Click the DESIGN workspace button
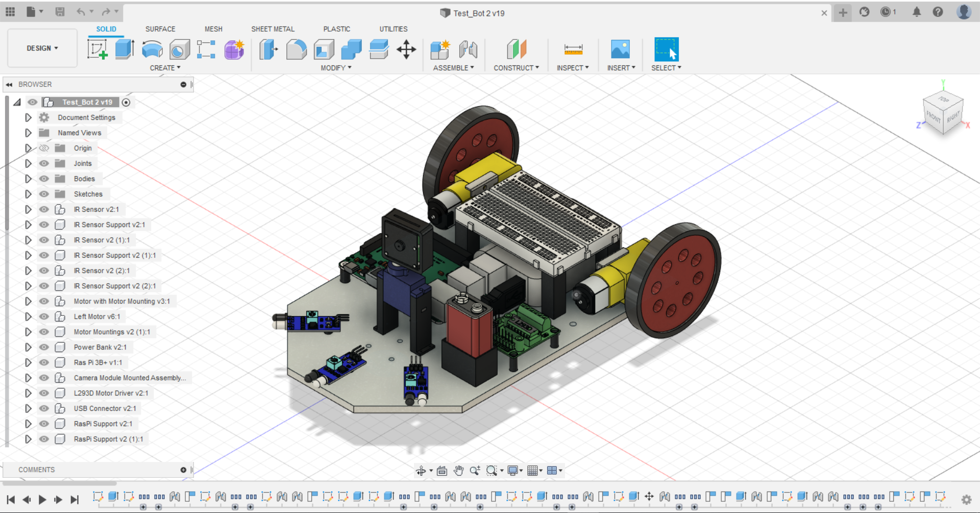Viewport: 980px width, 513px height. (42, 48)
